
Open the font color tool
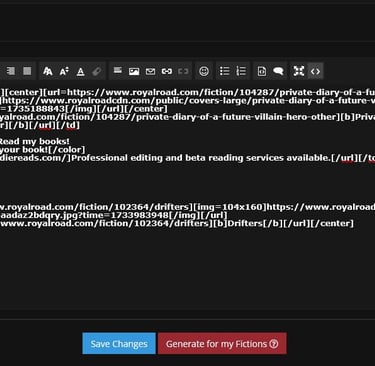[x=80, y=71]
